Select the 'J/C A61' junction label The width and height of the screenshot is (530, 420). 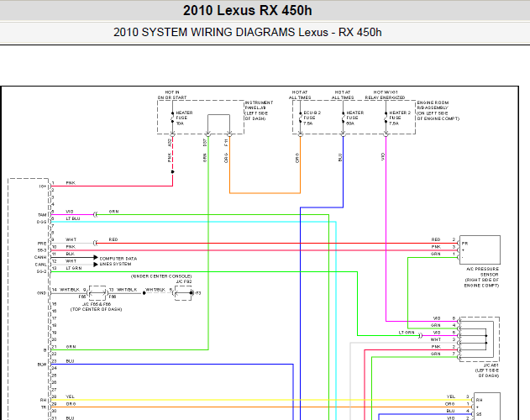click(491, 365)
